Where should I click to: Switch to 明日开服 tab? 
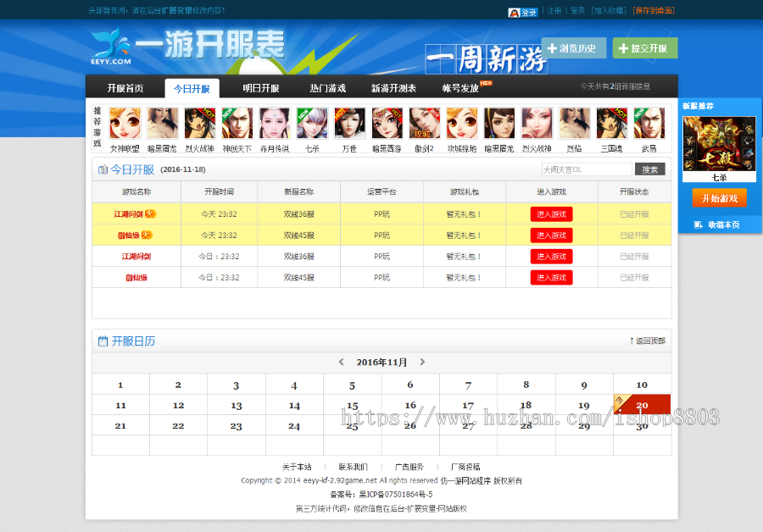pos(261,88)
